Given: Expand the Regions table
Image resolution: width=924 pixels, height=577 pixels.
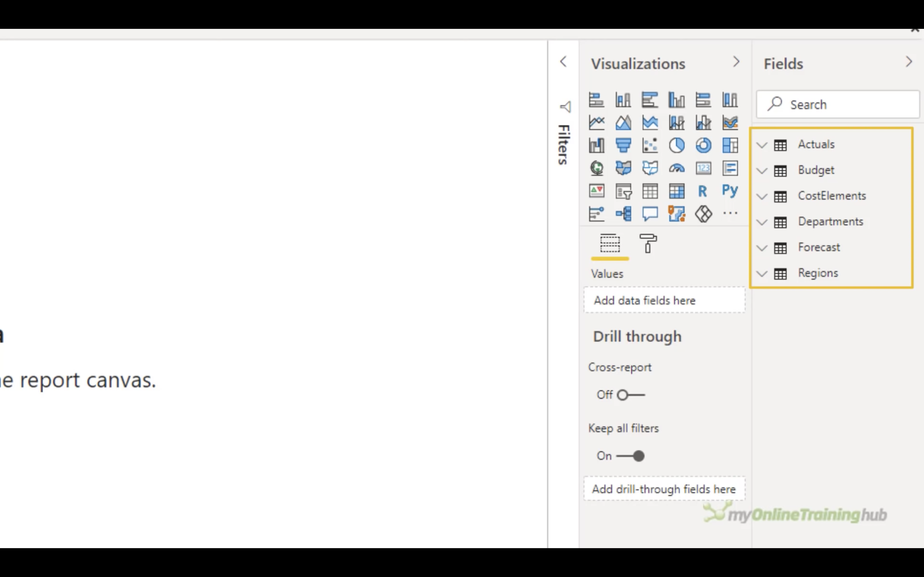Looking at the screenshot, I should 762,274.
